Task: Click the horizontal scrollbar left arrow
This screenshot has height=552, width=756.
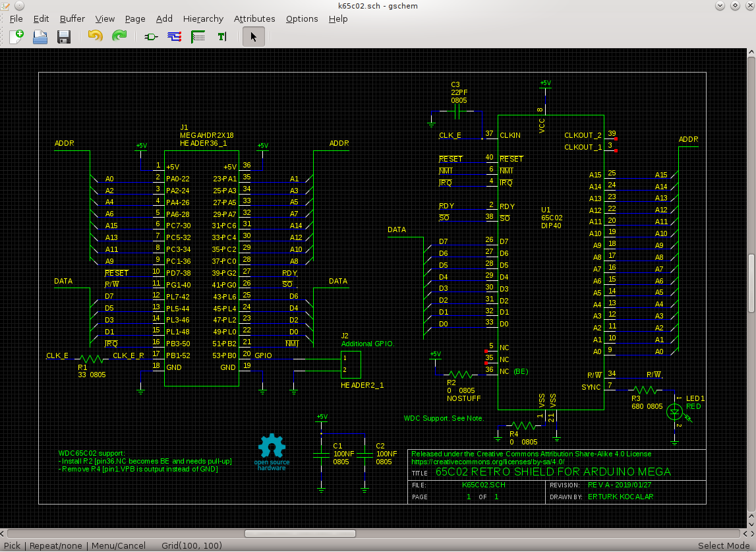Action: pyautogui.click(x=3, y=533)
